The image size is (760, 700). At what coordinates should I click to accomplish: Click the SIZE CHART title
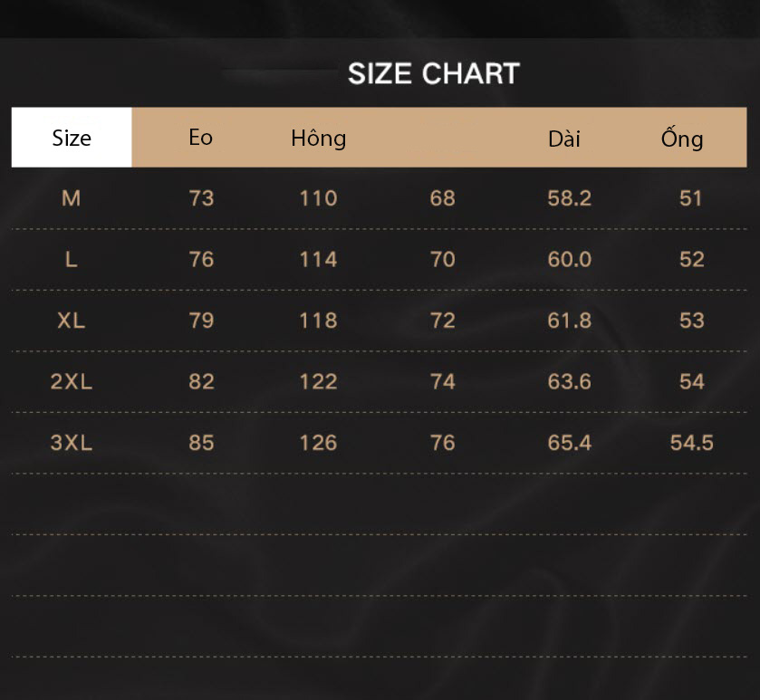tap(433, 73)
